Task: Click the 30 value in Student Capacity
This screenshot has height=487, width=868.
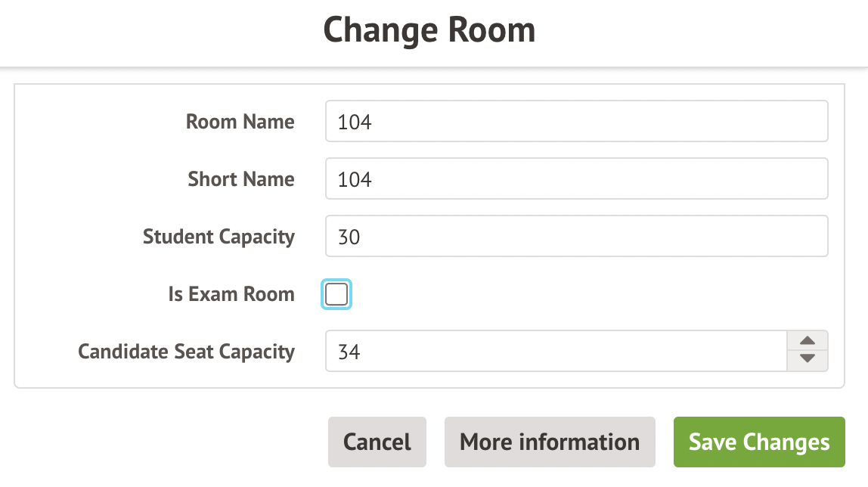Action: tap(349, 237)
